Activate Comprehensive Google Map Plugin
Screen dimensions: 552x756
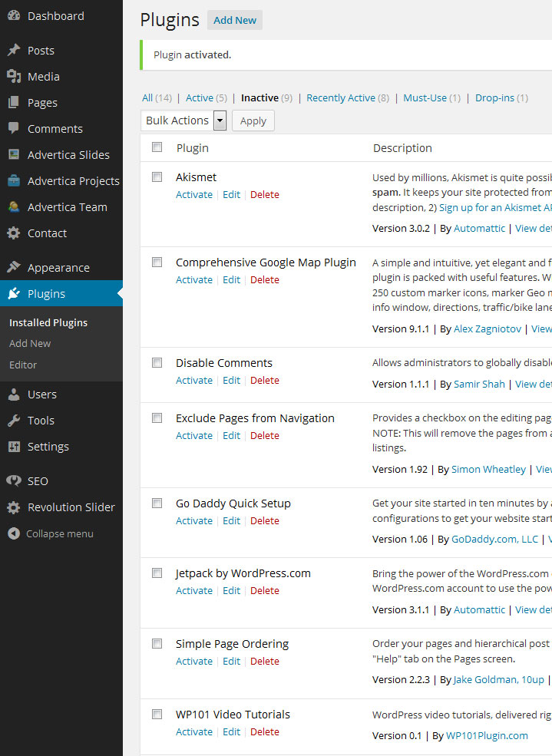[193, 280]
